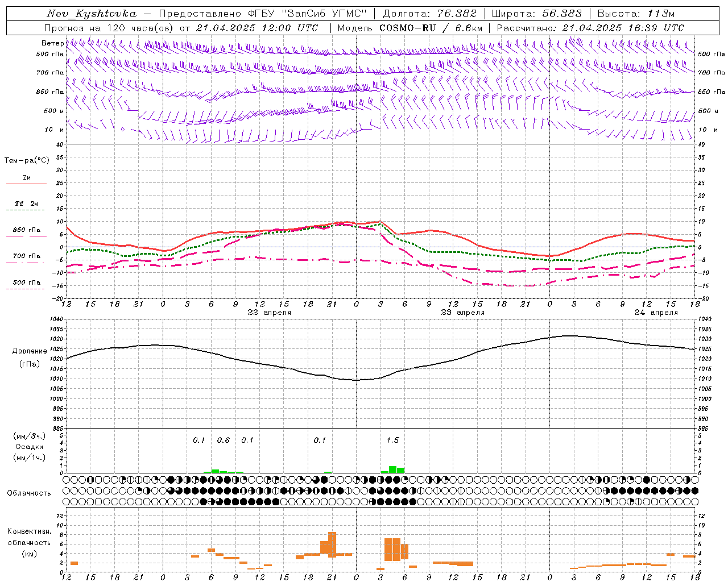Image resolution: width=728 pixels, height=582 pixels.
Task: Click the Долгота: 76.382 value
Action: point(429,14)
